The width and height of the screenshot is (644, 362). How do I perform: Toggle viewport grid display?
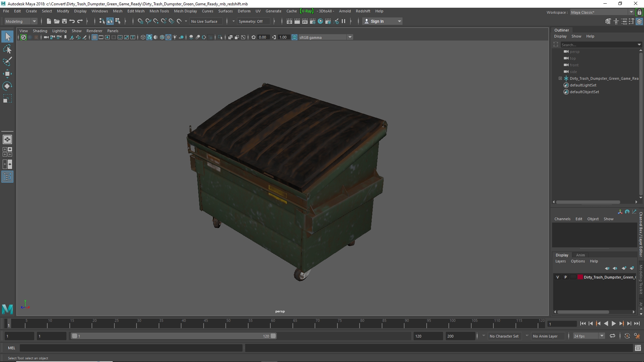[95, 37]
